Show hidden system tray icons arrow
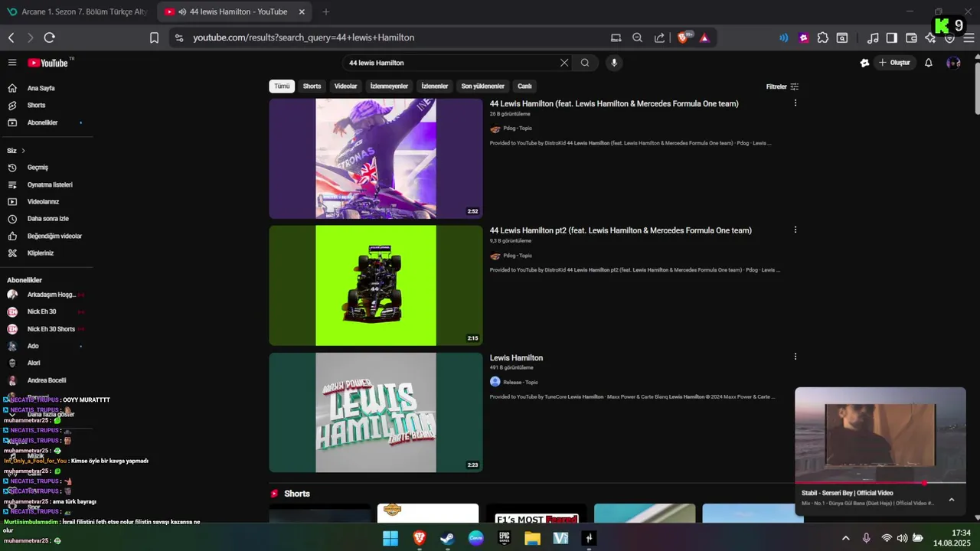This screenshot has width=980, height=551. pos(845,538)
